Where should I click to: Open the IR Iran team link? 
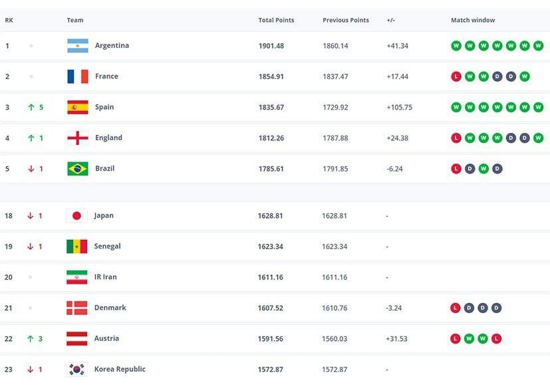point(105,277)
